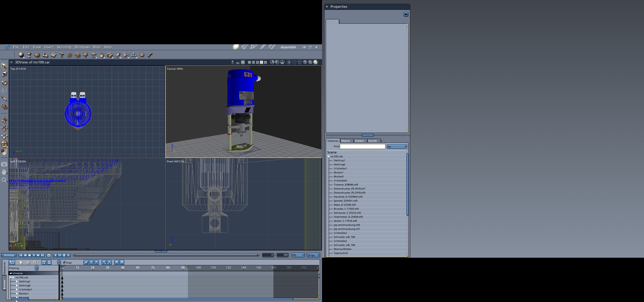Screen dimensions: 644x302
Task: Insert a sphere primitive from toolbar
Action: pos(21,55)
